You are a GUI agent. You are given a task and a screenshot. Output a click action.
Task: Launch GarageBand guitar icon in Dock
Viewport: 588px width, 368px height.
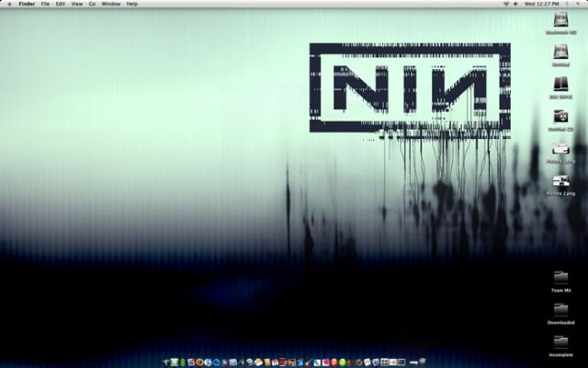[308, 362]
